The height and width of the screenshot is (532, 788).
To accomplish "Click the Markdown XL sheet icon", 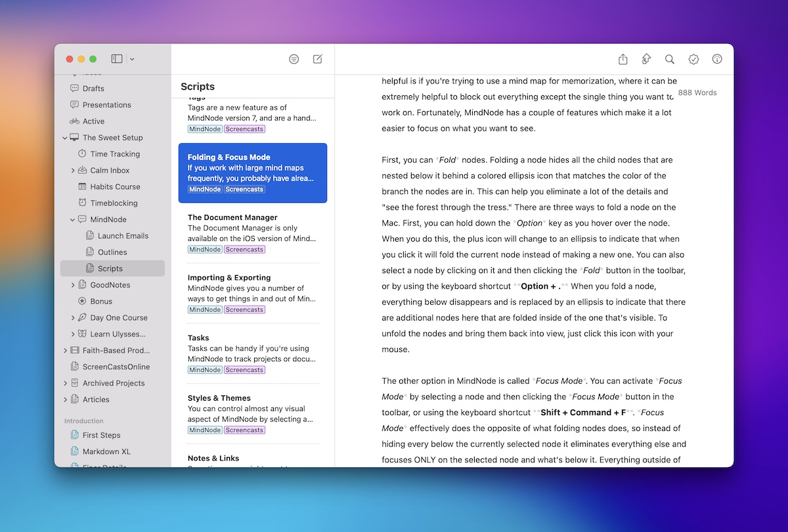I will [74, 452].
